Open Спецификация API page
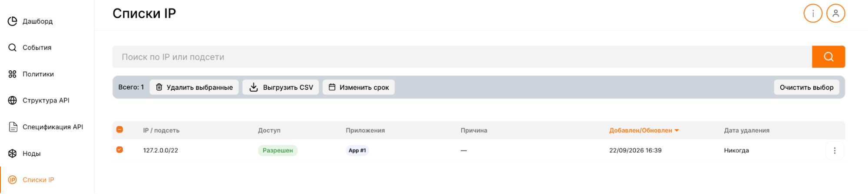868x194 pixels. [53, 127]
